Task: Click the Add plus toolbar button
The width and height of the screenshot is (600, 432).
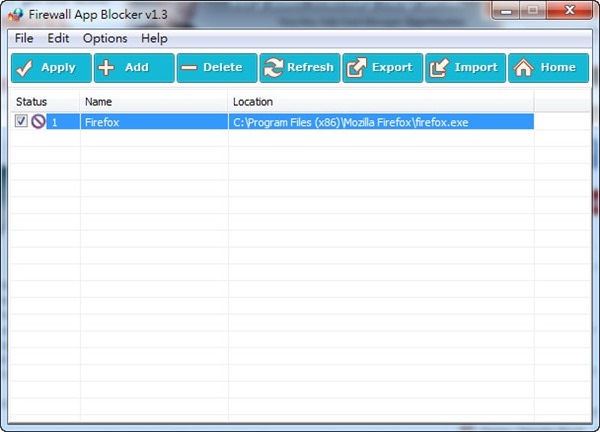Action: click(x=133, y=68)
